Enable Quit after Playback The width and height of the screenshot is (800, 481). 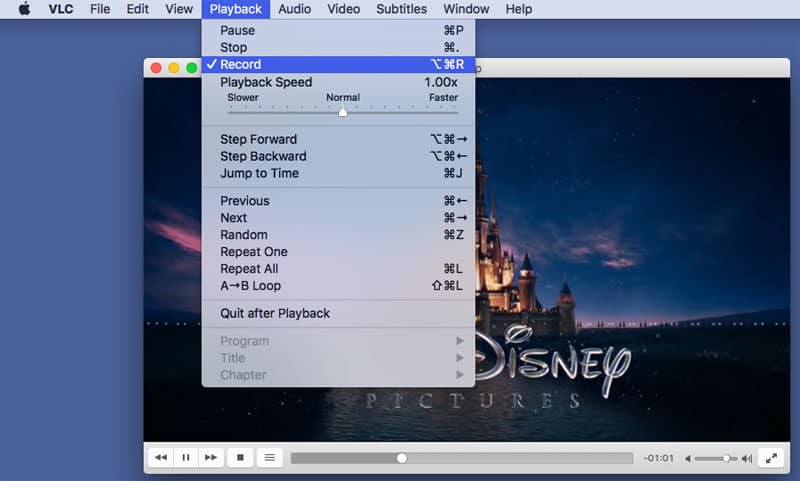click(338, 313)
